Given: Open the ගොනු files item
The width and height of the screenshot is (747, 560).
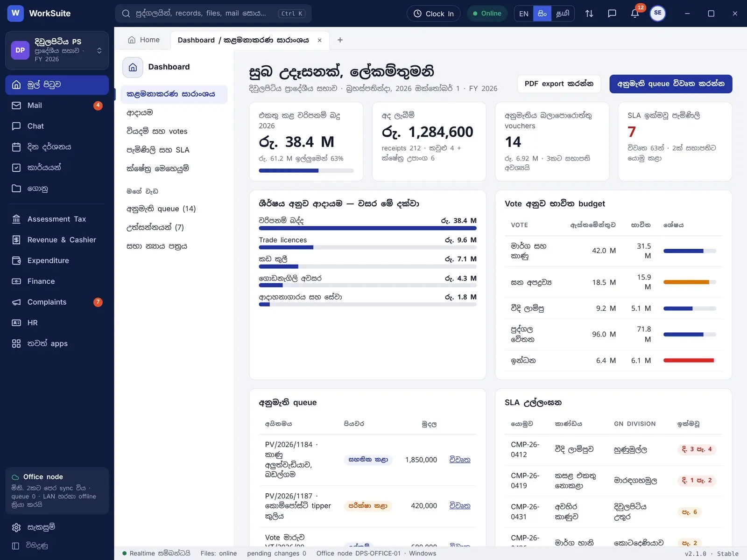Looking at the screenshot, I should point(57,189).
